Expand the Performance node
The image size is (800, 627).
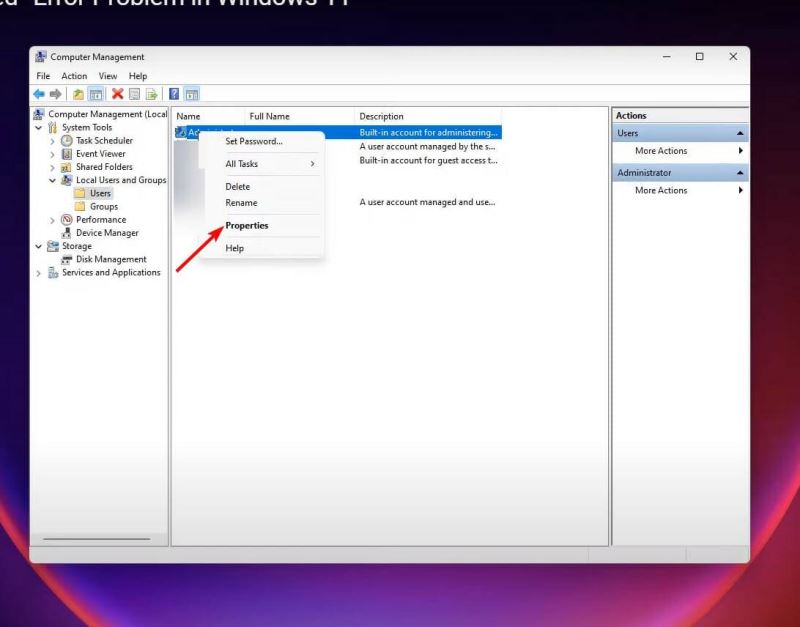tap(53, 220)
